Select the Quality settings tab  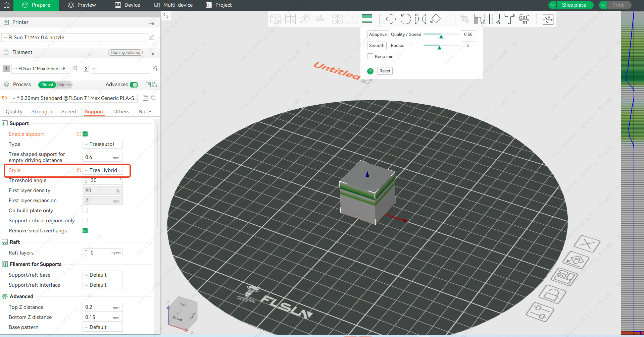tap(14, 112)
